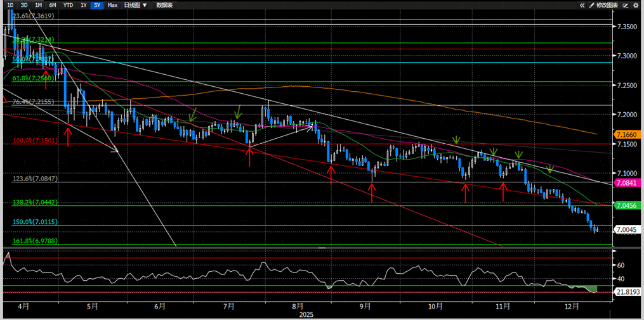Choose the 1Y range
Image resolution: width=644 pixels, height=320 pixels.
[x=83, y=5]
